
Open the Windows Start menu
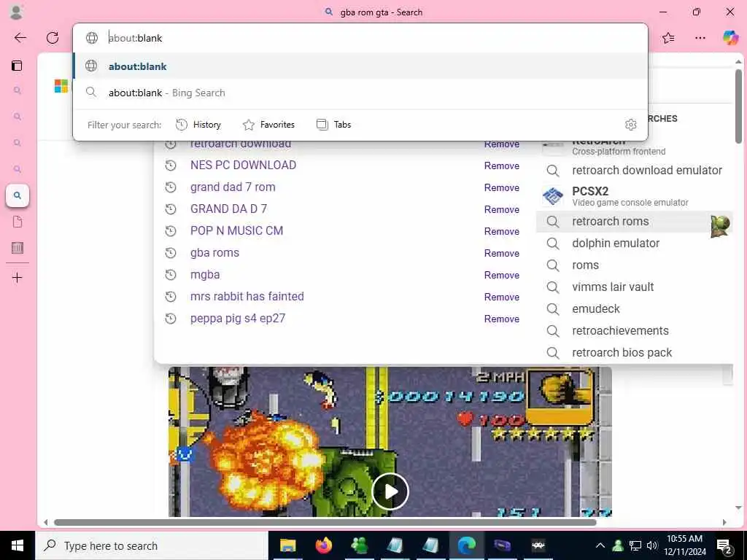(x=18, y=545)
